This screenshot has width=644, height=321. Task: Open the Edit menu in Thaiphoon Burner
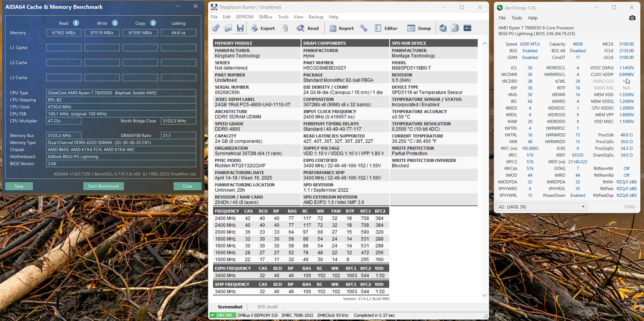pos(227,17)
